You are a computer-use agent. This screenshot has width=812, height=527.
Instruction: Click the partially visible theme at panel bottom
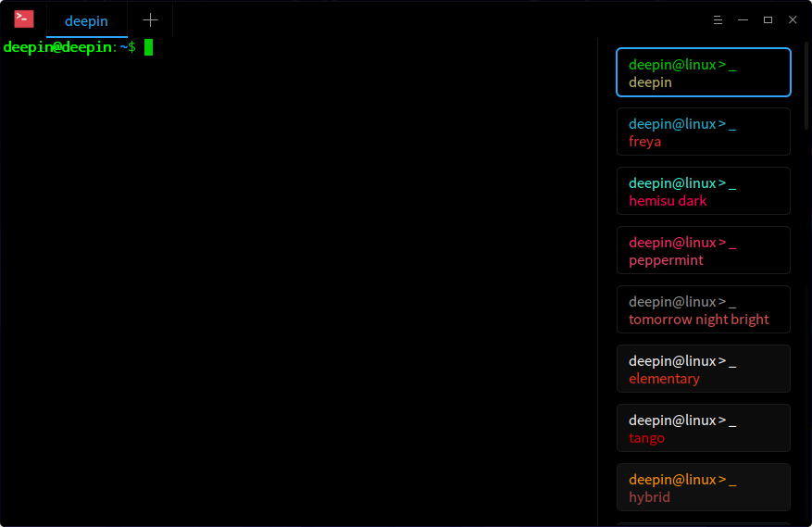tap(703, 523)
